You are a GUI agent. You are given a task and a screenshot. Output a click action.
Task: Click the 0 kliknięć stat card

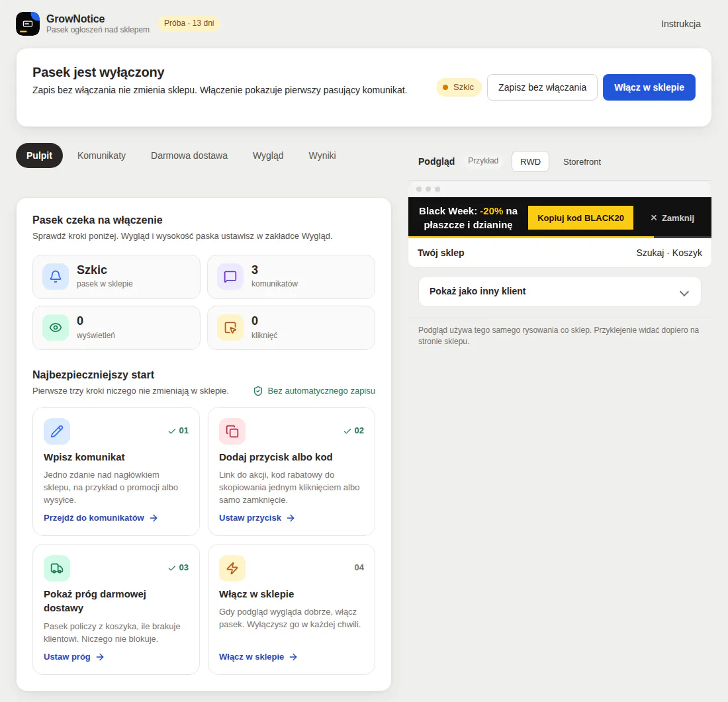point(291,328)
